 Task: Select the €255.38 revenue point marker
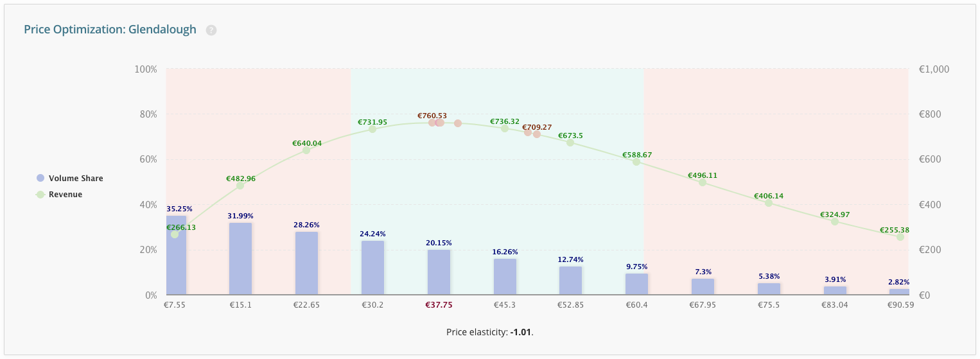coord(900,237)
